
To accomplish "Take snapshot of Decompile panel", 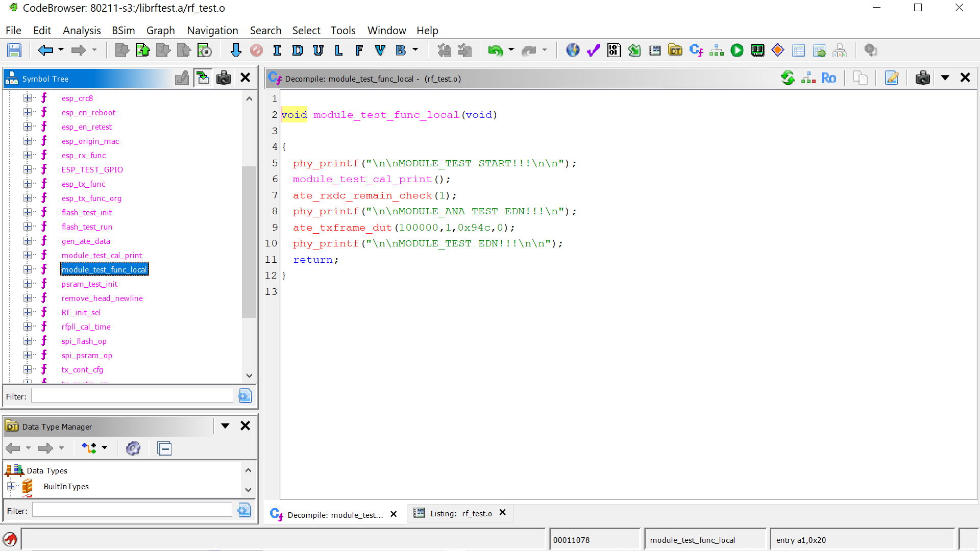I will click(922, 78).
